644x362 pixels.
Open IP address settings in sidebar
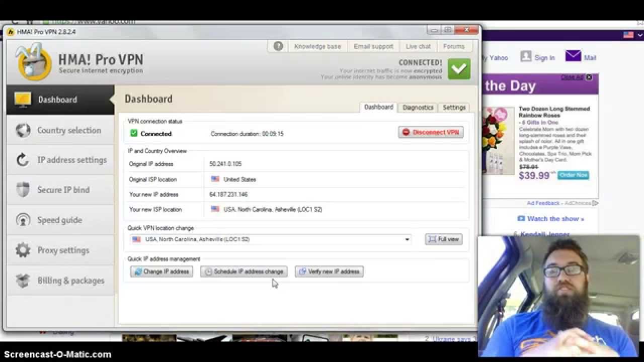[60, 160]
